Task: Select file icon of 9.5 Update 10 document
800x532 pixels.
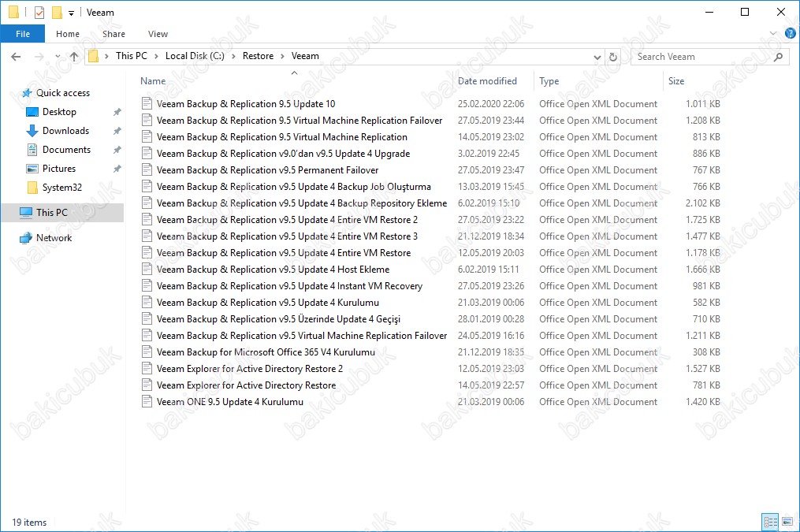Action: (x=147, y=103)
